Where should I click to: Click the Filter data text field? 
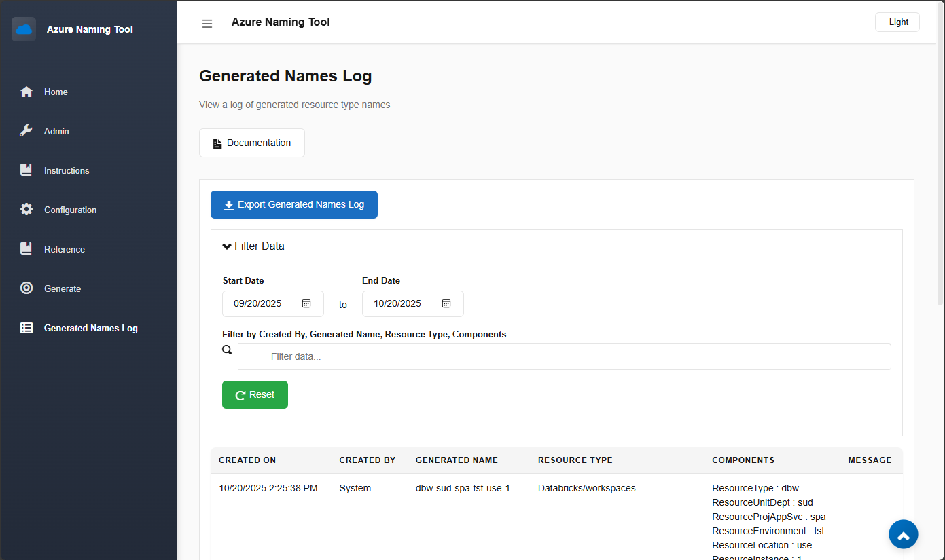point(564,356)
